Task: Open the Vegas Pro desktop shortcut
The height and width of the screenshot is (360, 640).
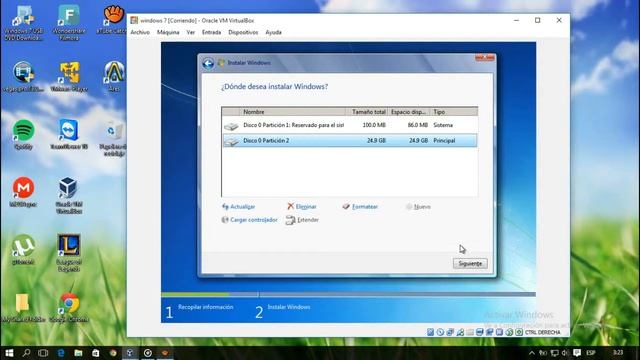Action: pos(23,76)
